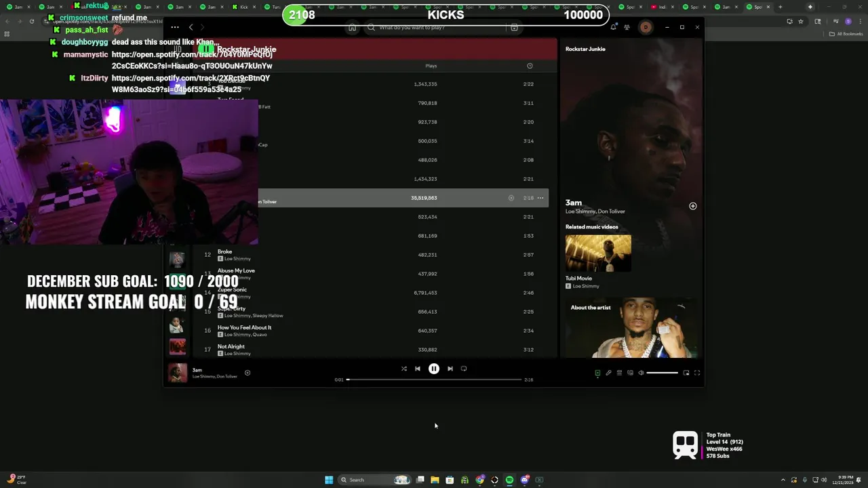Go forward with Spotify's right arrow

point(202,27)
